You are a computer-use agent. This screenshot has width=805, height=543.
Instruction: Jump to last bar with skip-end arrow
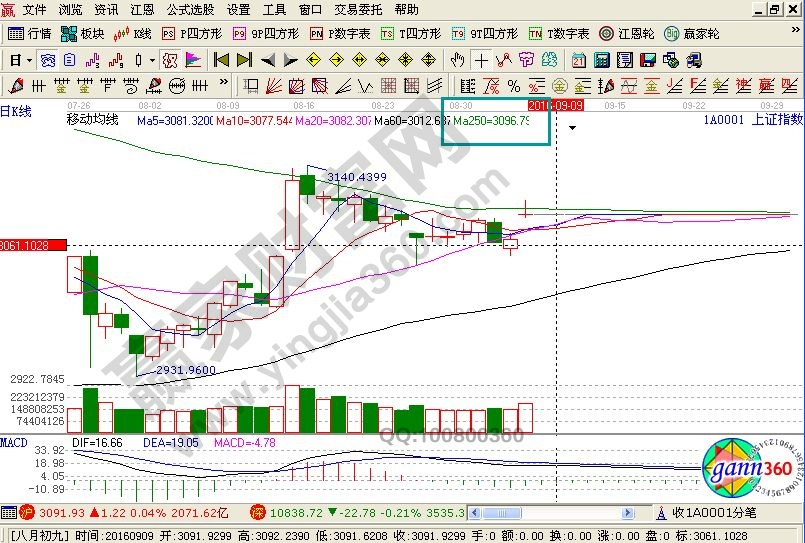pyautogui.click(x=246, y=59)
